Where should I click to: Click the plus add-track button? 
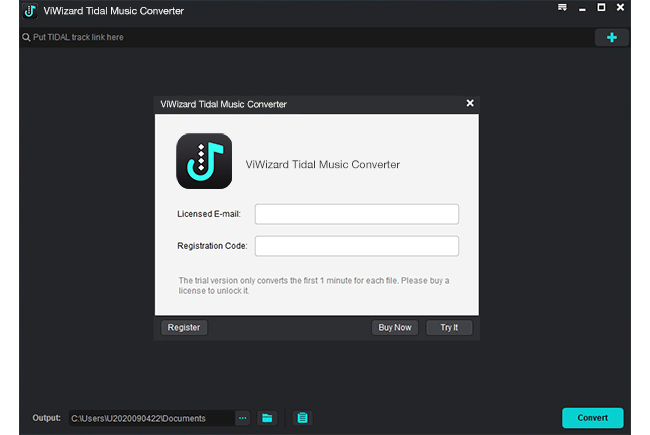click(611, 37)
